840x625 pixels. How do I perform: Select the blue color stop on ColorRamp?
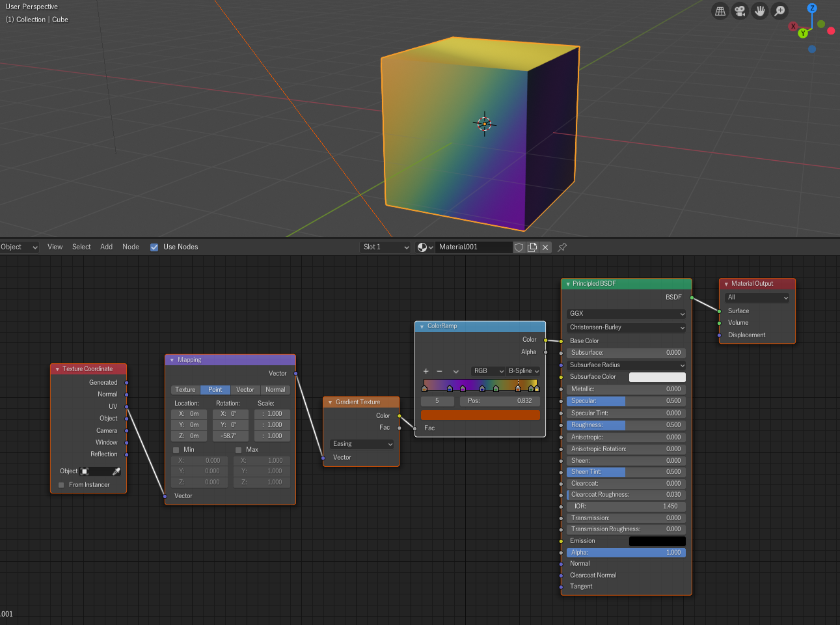(x=450, y=388)
